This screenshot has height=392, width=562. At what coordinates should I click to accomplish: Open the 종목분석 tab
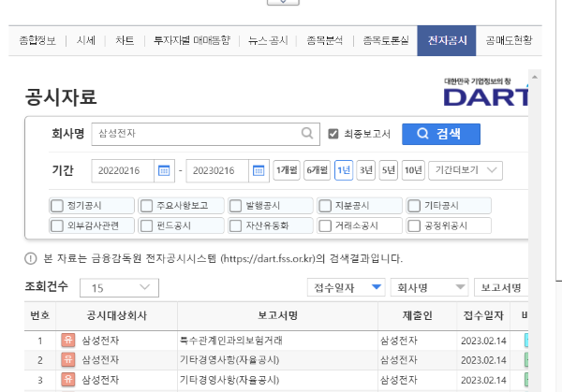coord(325,40)
